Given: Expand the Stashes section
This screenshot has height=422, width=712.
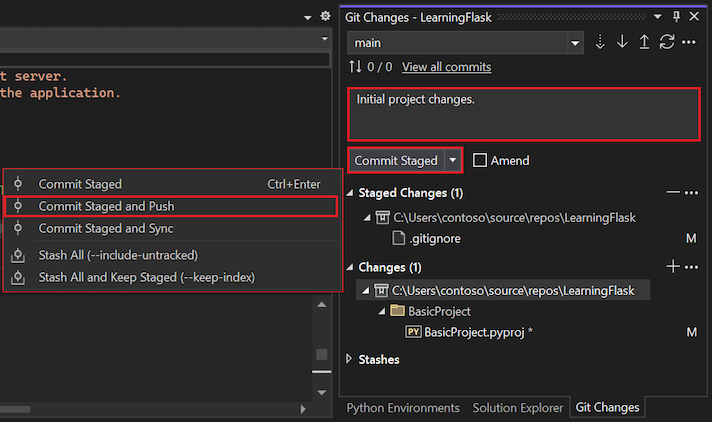Looking at the screenshot, I should pos(349,359).
